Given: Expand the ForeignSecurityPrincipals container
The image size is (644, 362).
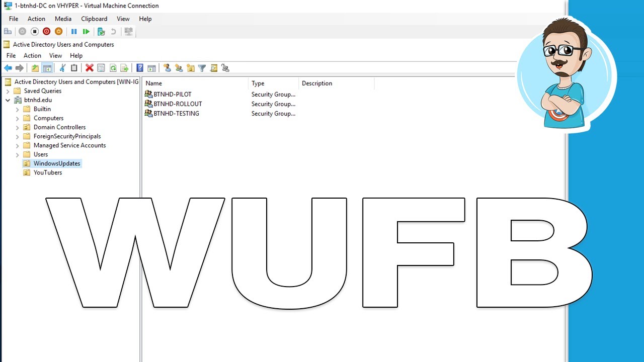Looking at the screenshot, I should click(17, 136).
